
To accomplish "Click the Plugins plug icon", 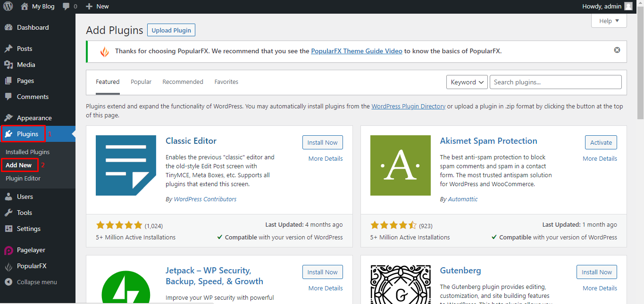I will coord(8,134).
